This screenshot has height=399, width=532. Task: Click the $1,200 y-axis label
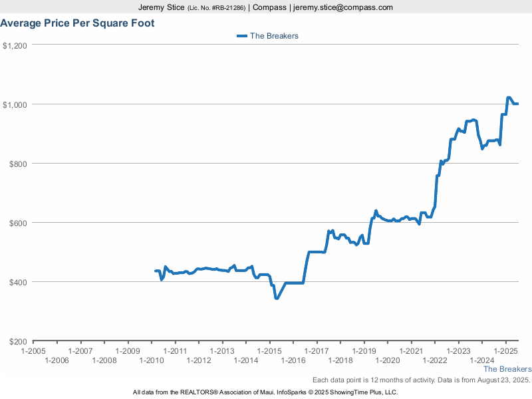(14, 46)
